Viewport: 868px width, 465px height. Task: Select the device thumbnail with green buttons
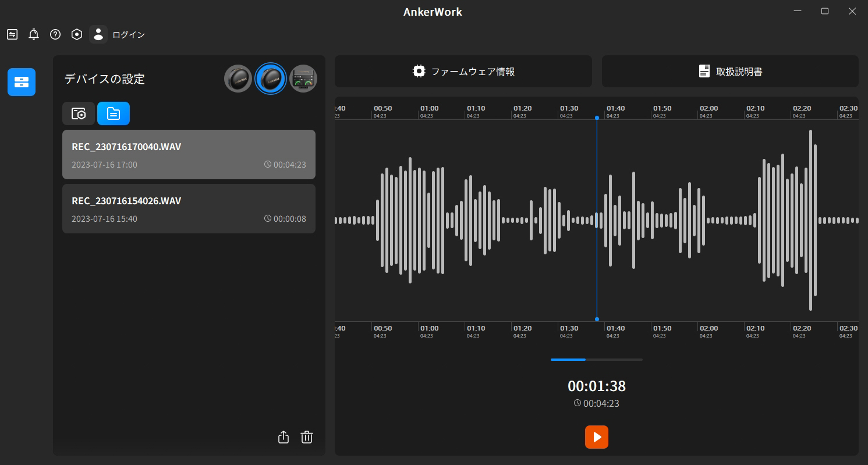pyautogui.click(x=303, y=79)
